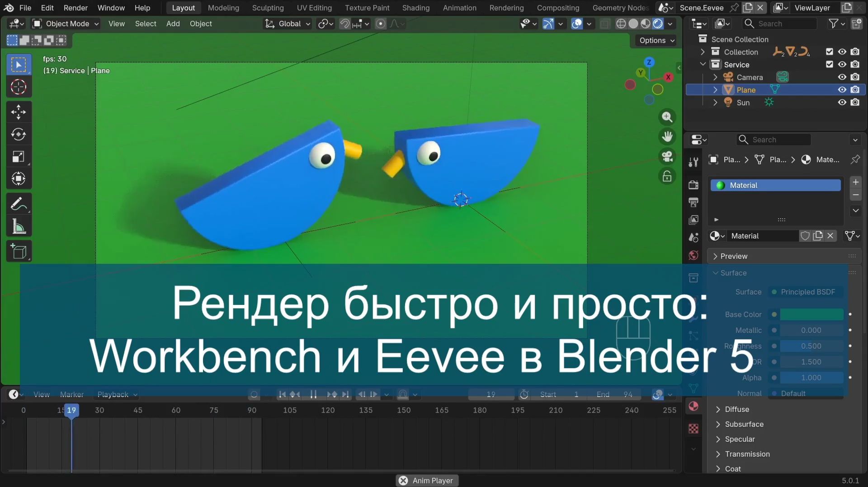Toggle viewport overlays button
Image resolution: width=868 pixels, height=487 pixels.
tap(577, 24)
